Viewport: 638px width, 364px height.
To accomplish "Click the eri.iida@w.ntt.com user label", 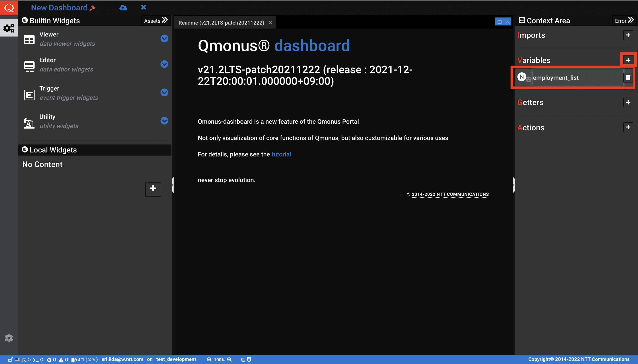I will (122, 359).
